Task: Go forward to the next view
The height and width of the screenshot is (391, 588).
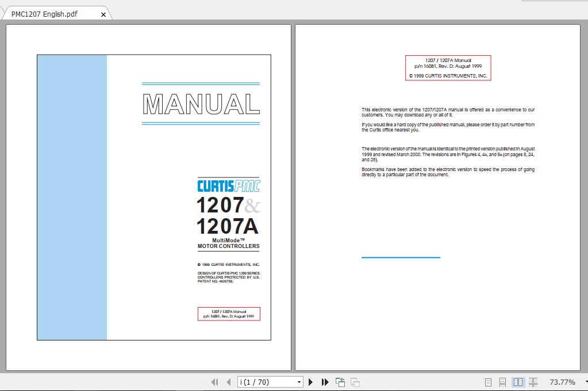Action: tap(355, 382)
